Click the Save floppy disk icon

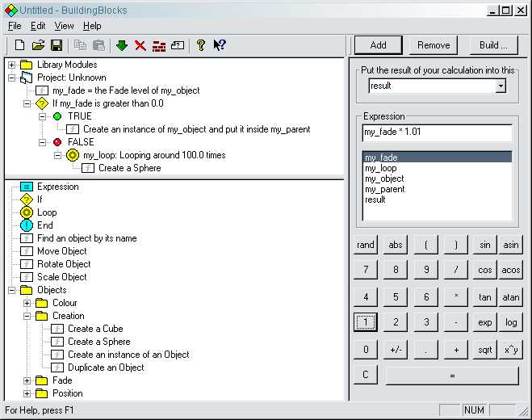tap(57, 45)
